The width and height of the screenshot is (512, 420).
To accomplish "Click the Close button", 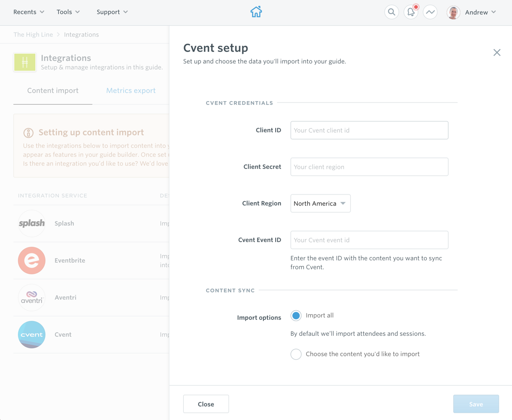I will point(206,404).
